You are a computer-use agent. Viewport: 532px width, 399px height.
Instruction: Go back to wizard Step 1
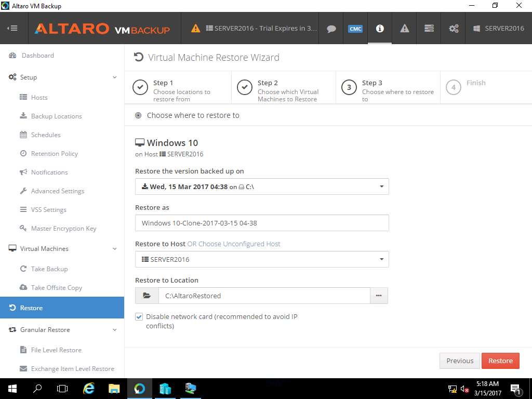point(178,87)
